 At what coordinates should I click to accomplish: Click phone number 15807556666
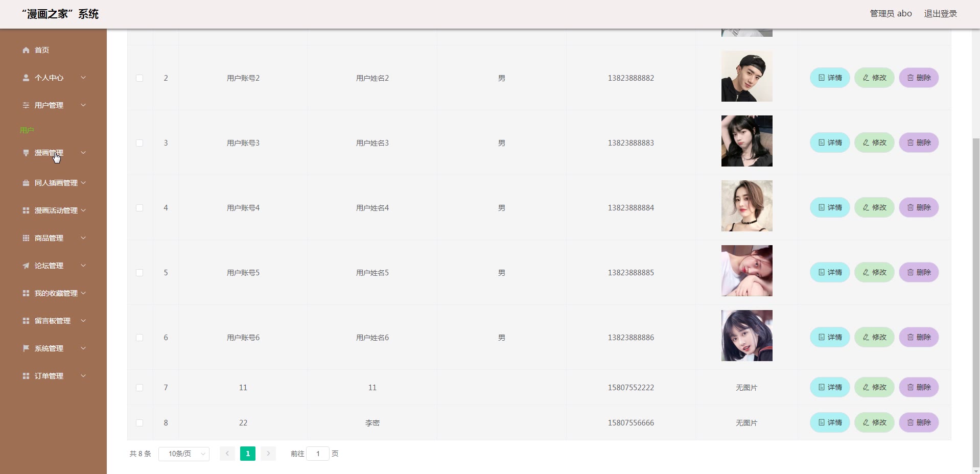[631, 423]
